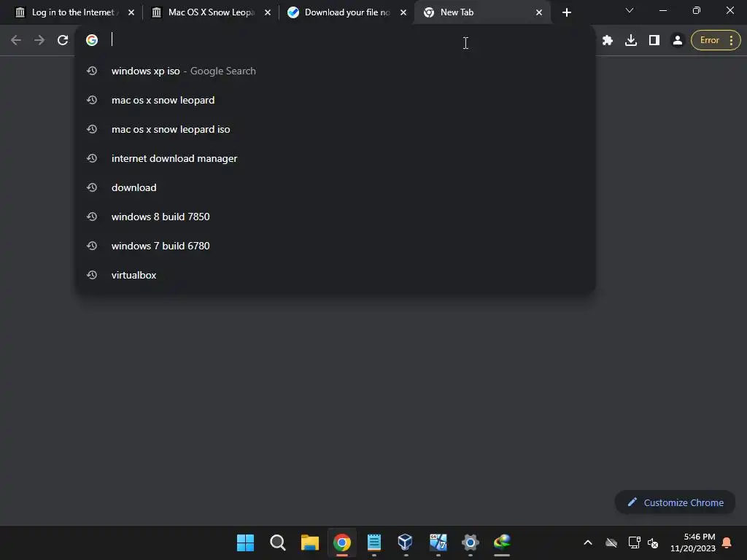Image resolution: width=747 pixels, height=560 pixels.
Task: Close the 'Download your file' tab
Action: [403, 12]
